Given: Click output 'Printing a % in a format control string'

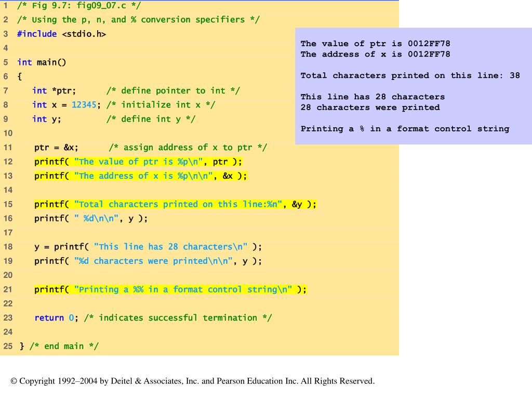Looking at the screenshot, I should tap(405, 129).
